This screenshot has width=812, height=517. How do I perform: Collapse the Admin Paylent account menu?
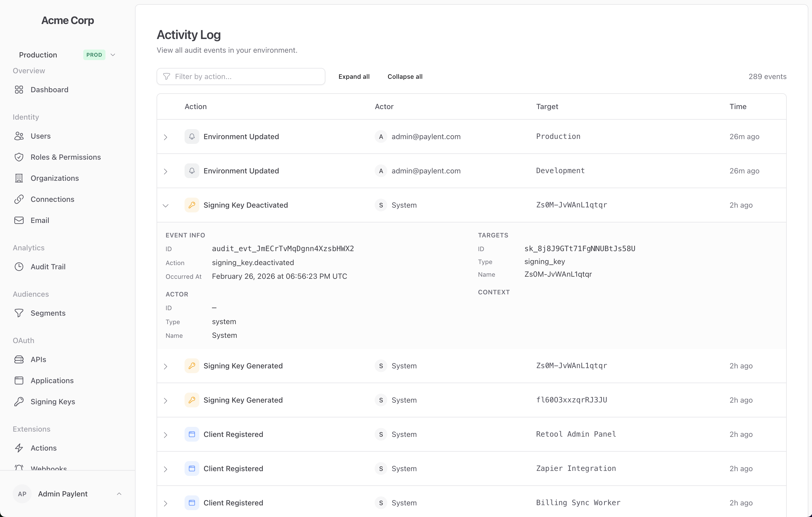(119, 494)
